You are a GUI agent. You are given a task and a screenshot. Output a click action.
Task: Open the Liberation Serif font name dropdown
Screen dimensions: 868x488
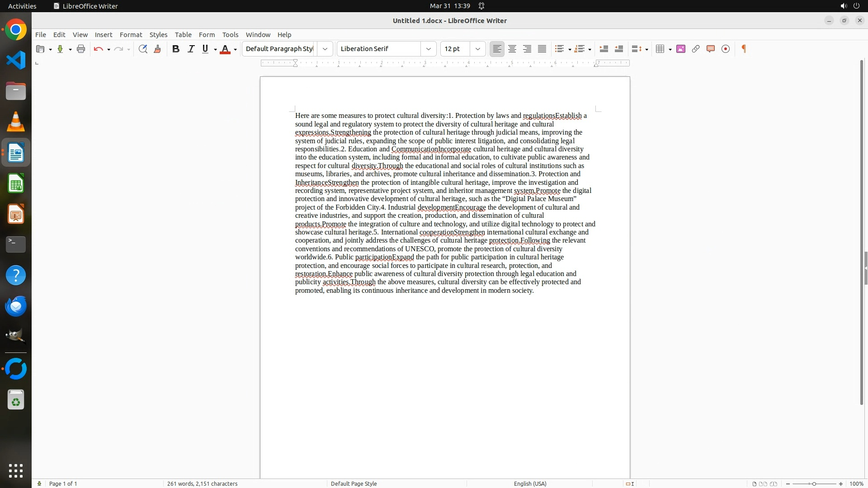click(x=429, y=49)
